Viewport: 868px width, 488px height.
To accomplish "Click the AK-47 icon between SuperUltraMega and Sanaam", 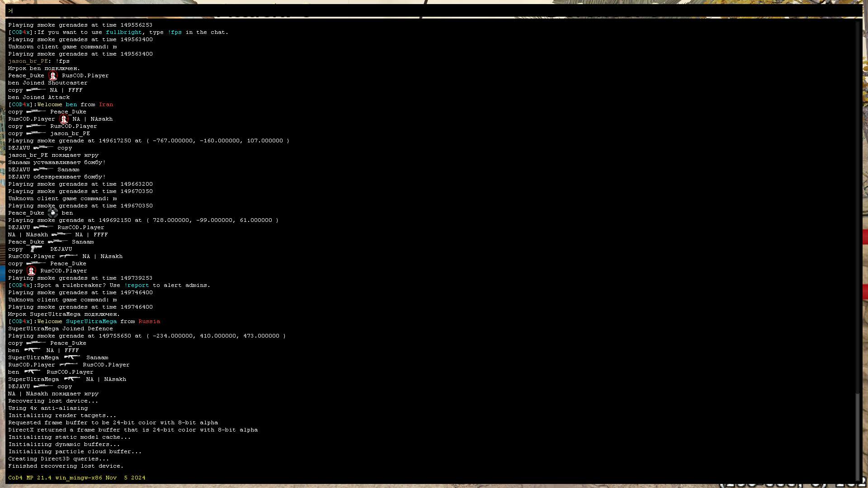I will tap(72, 357).
